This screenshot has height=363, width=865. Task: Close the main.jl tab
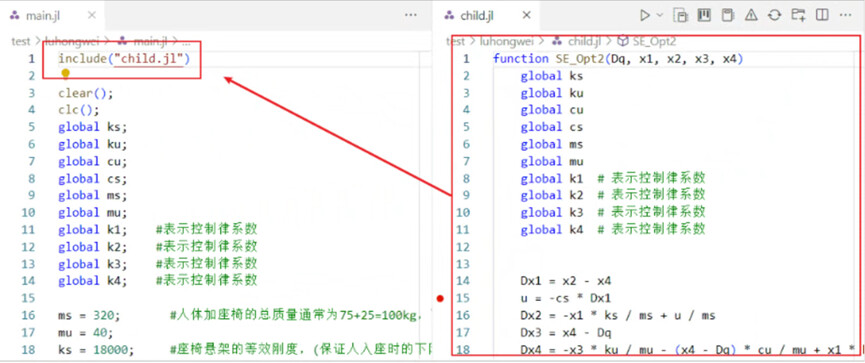pyautogui.click(x=92, y=15)
